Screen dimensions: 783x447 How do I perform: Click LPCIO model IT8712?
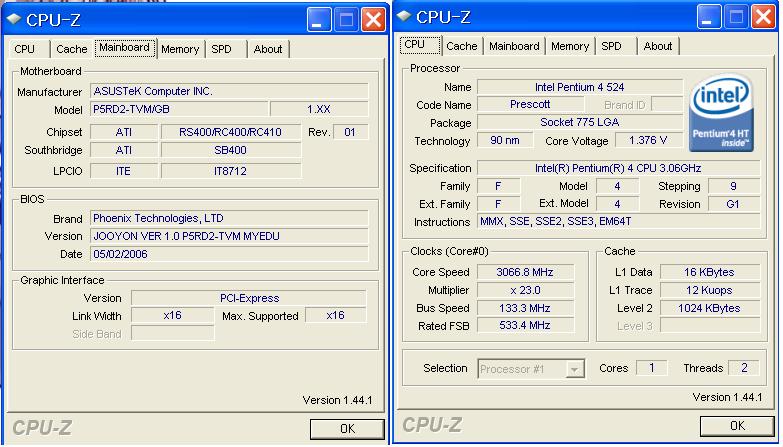231,171
